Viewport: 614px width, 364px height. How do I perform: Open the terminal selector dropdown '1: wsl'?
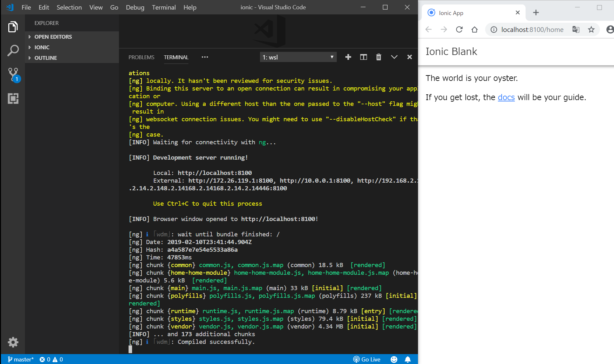tap(298, 57)
